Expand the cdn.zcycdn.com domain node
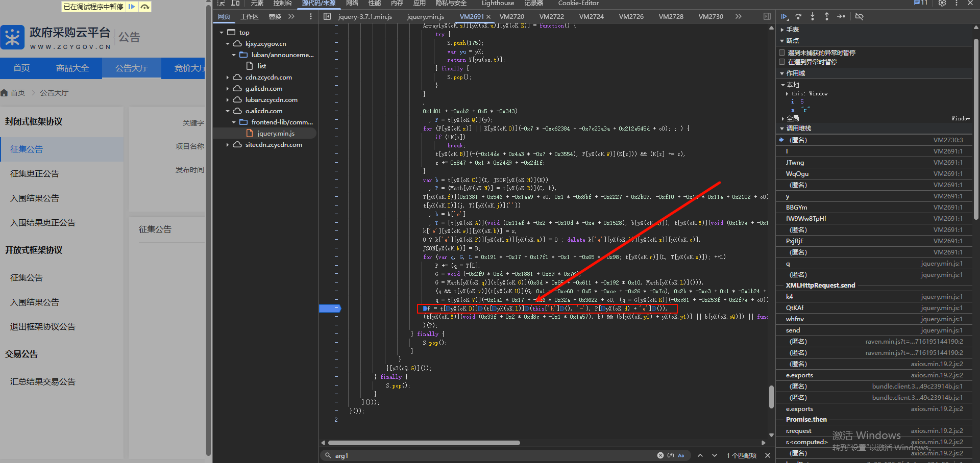Screen dimensions: 980x463 pos(228,78)
